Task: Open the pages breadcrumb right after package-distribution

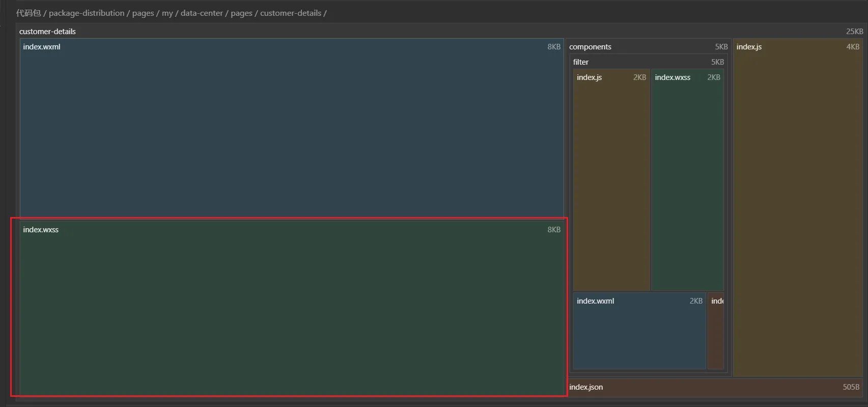Action: (143, 13)
